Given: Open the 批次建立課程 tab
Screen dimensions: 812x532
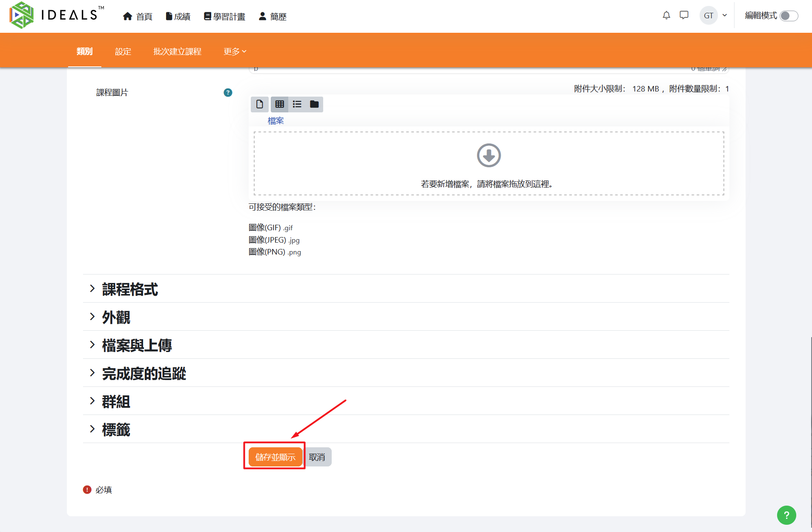Looking at the screenshot, I should (x=177, y=51).
